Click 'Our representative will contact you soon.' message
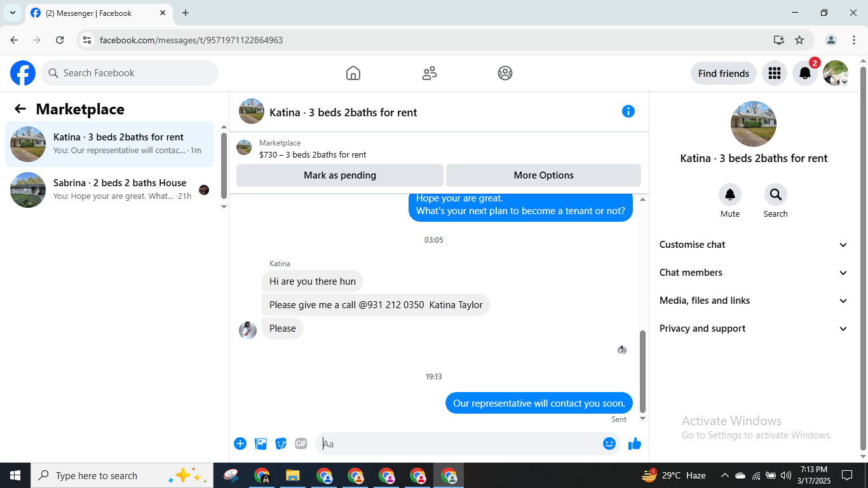This screenshot has height=488, width=868. click(539, 403)
